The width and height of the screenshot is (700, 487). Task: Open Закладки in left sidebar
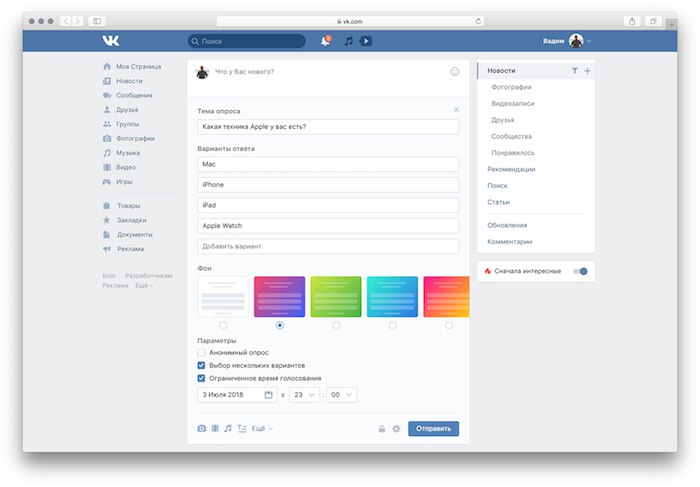(x=125, y=220)
